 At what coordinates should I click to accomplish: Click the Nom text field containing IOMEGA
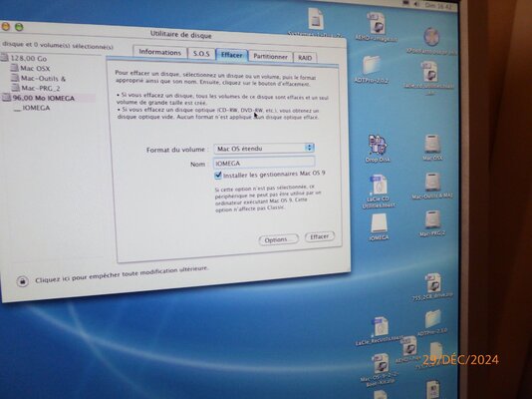point(264,163)
